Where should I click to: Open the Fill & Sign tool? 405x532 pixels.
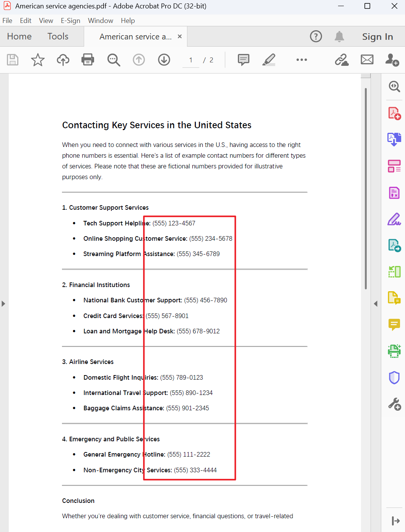pyautogui.click(x=394, y=219)
